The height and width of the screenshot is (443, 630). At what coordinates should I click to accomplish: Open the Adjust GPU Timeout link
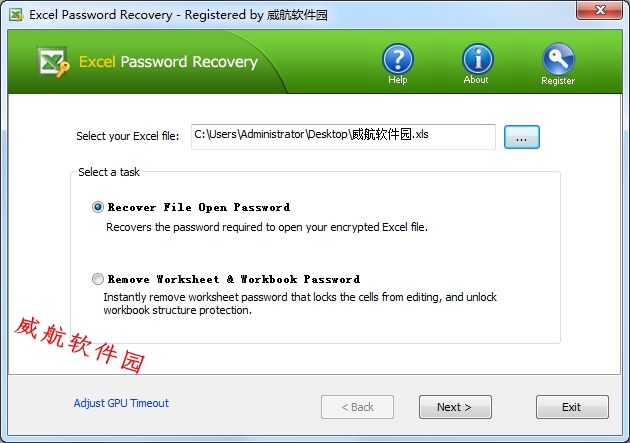(x=121, y=403)
